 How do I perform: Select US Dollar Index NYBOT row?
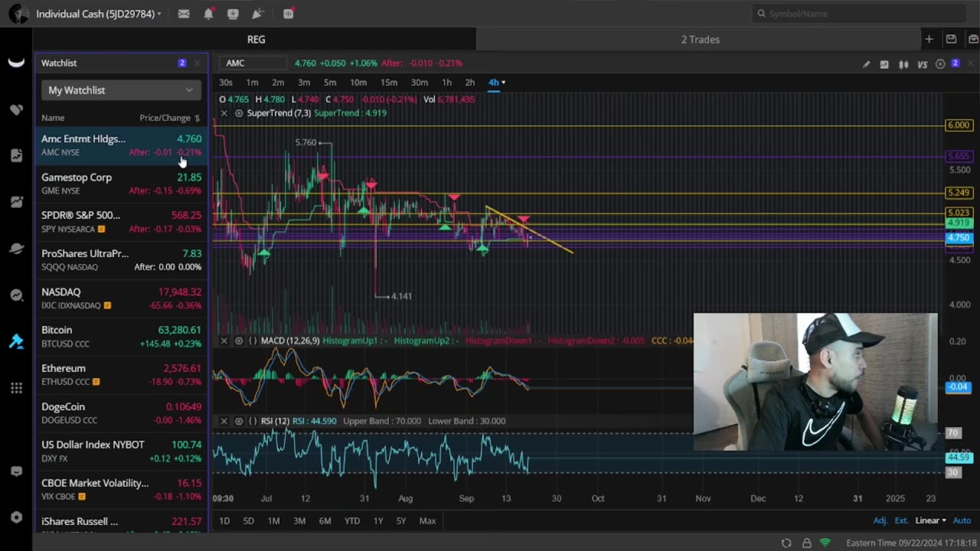pyautogui.click(x=121, y=452)
